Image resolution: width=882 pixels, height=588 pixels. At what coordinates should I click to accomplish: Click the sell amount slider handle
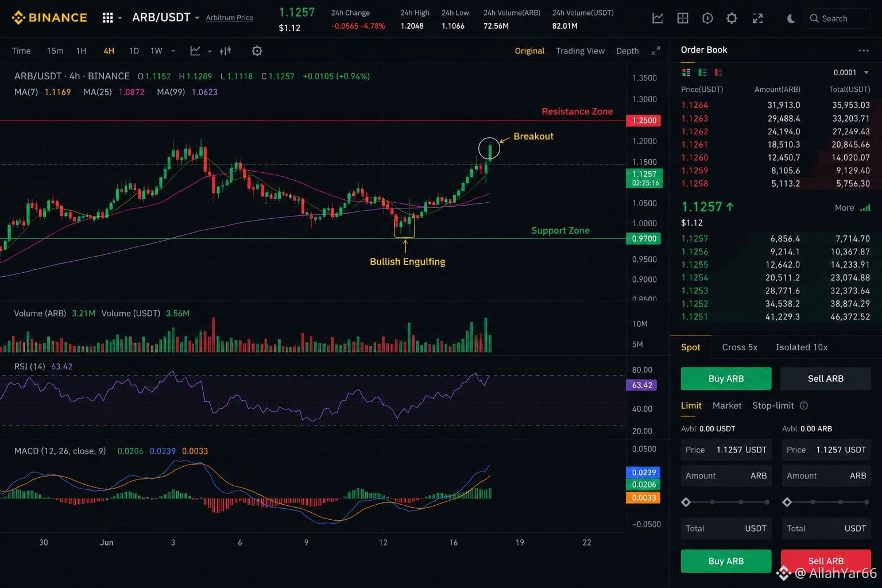(x=787, y=502)
